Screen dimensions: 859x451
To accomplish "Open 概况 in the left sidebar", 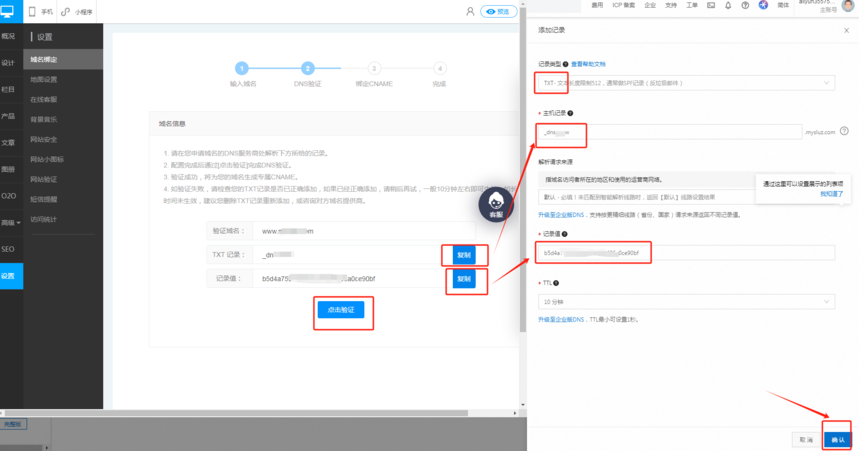I will pyautogui.click(x=8, y=36).
